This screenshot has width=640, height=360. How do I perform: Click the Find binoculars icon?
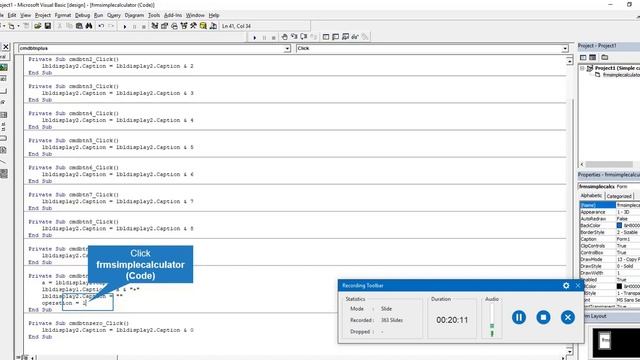pyautogui.click(x=89, y=26)
